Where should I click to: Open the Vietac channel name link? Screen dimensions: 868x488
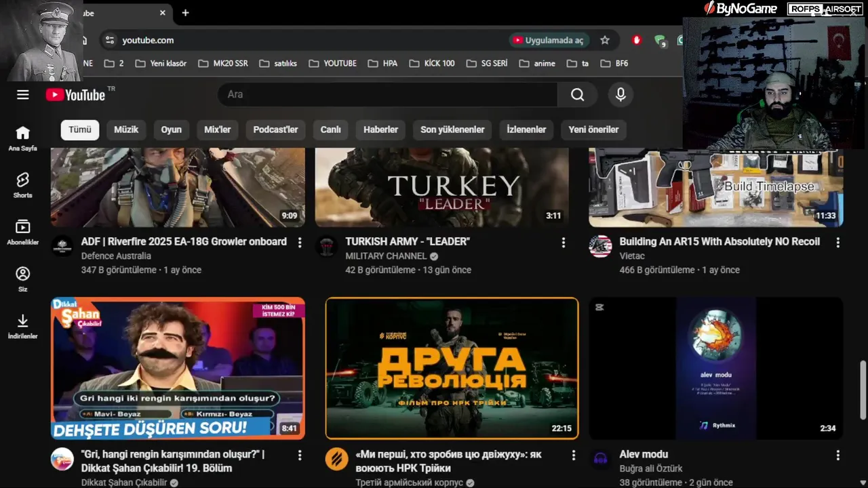click(x=632, y=256)
